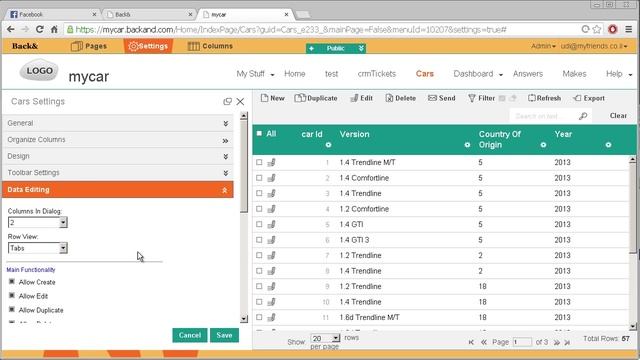The width and height of the screenshot is (640, 360).
Task: Toggle the All rows checkbox
Action: [259, 133]
